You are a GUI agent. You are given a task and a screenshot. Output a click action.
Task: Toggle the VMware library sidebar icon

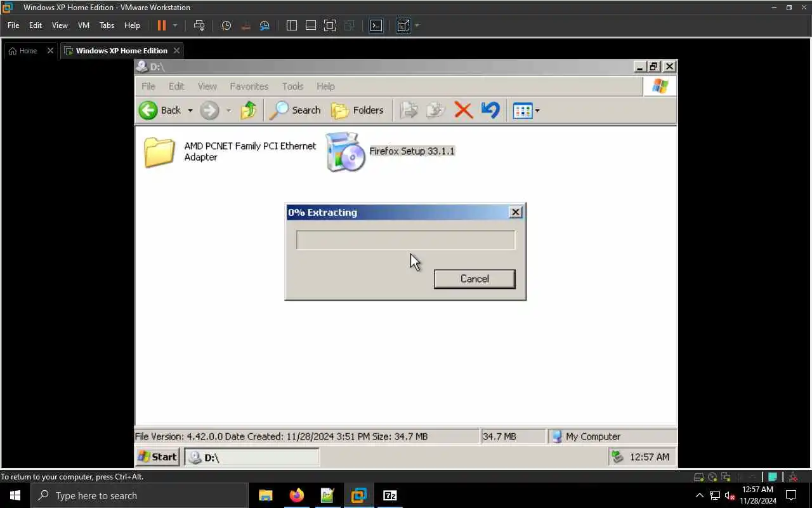292,25
